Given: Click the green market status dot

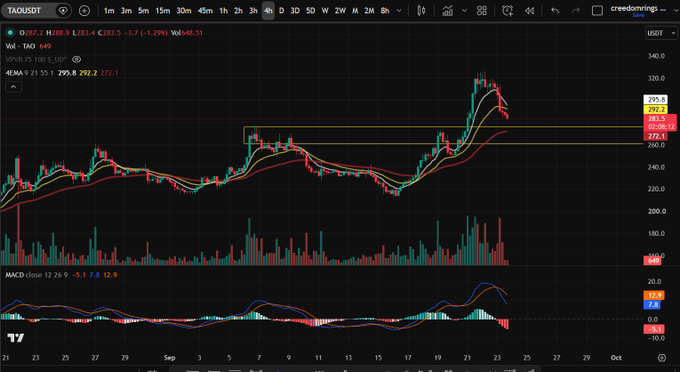Looking at the screenshot, I should point(10,33).
